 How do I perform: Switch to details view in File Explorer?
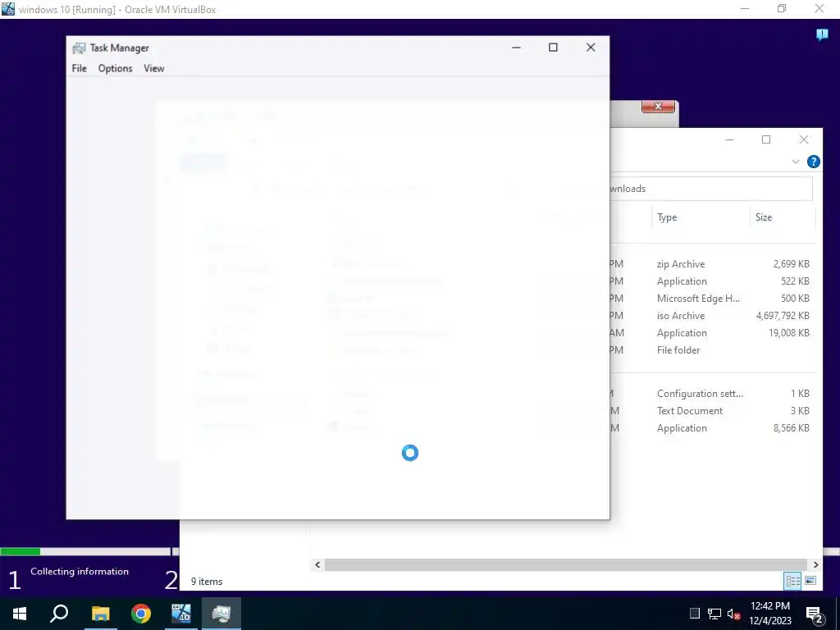pos(793,581)
